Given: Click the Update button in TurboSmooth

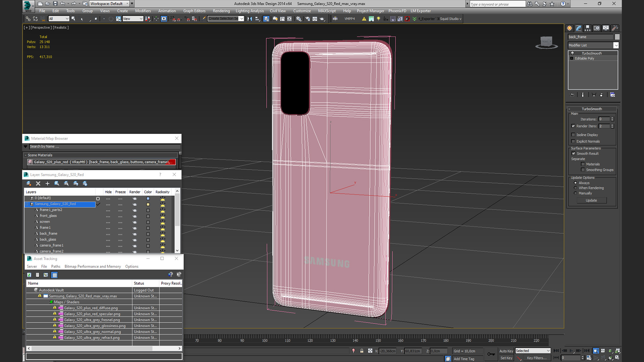Looking at the screenshot, I should click(591, 200).
